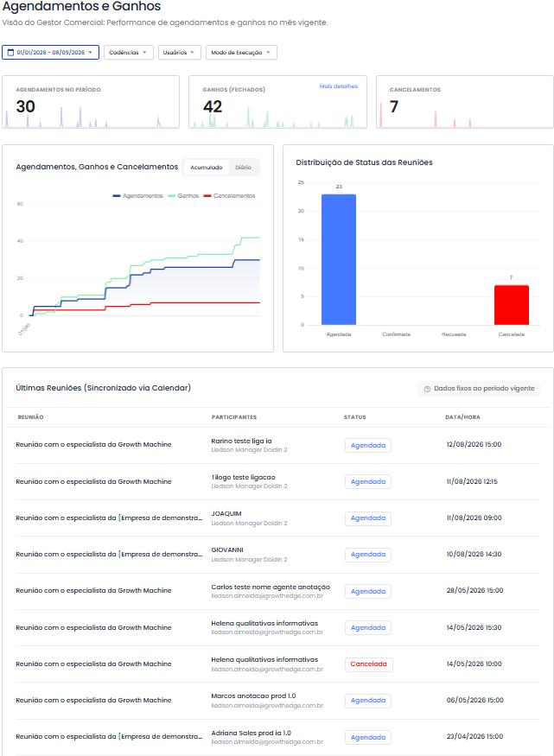Click Distribuição de Status das Reuniões heading
The image size is (554, 756).
click(x=364, y=162)
